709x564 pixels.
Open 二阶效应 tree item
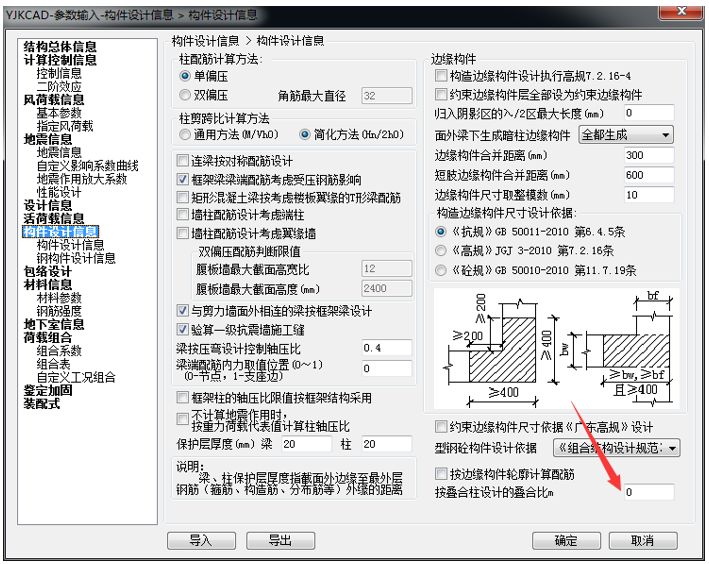[59, 86]
